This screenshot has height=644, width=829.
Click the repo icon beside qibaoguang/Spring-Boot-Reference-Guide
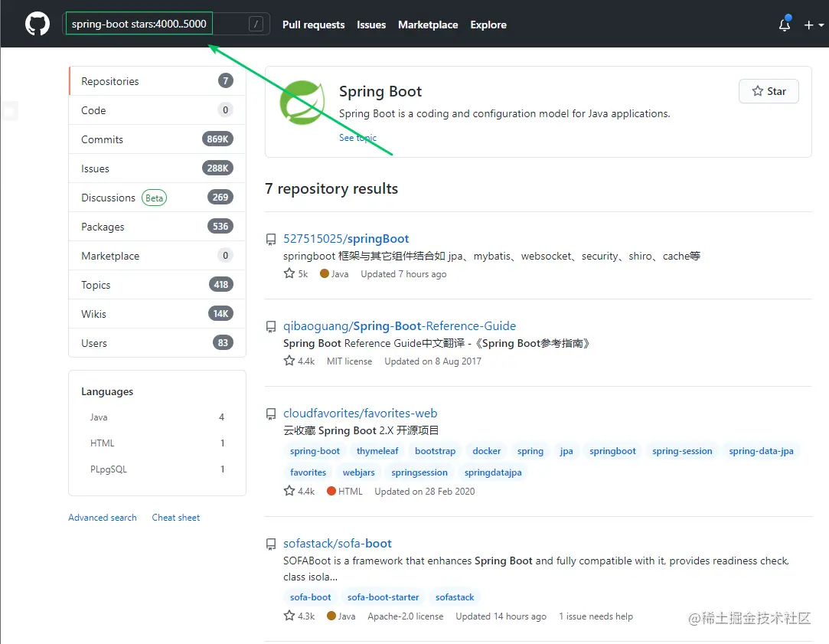click(271, 327)
